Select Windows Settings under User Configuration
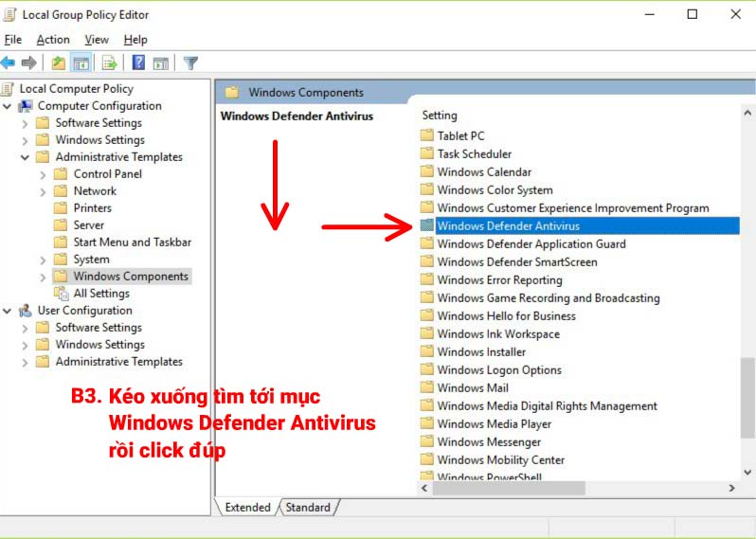756x539 pixels. click(x=99, y=344)
